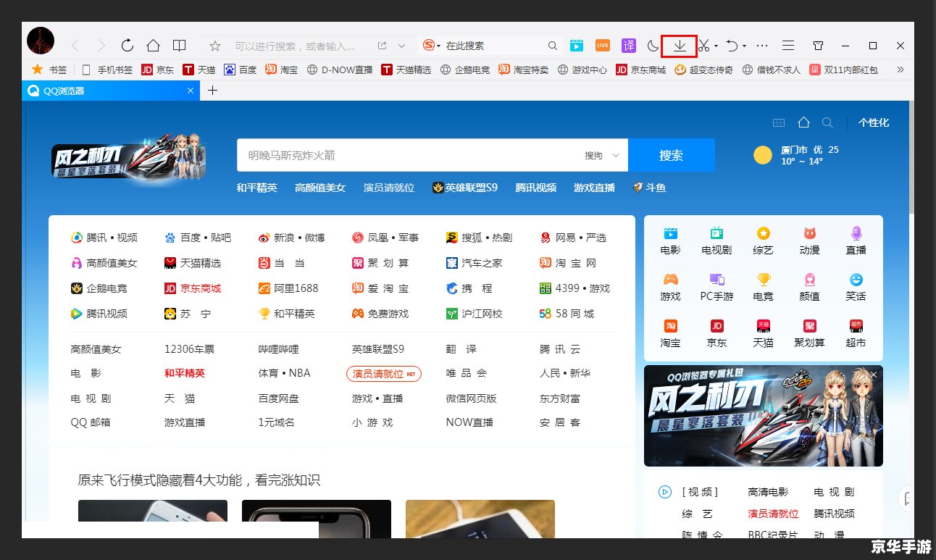Click the grid layout icon near 个性化
Screen dimensions: 936x560
point(779,122)
